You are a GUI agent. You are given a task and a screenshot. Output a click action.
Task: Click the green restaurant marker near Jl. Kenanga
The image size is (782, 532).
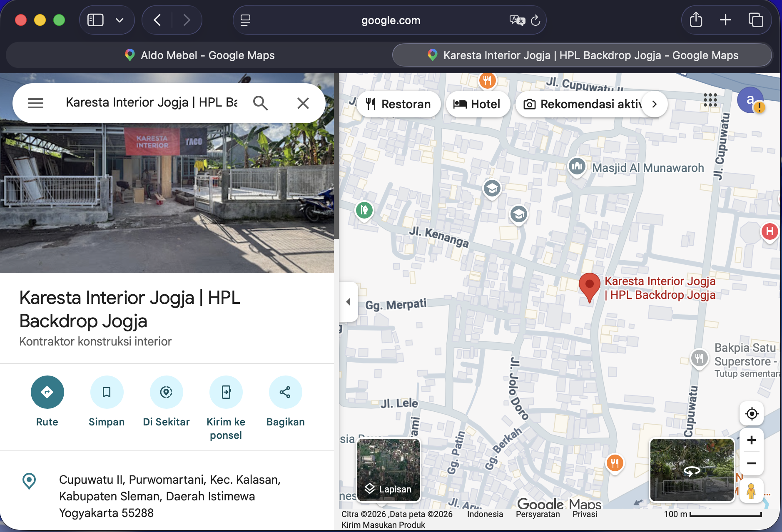point(364,211)
